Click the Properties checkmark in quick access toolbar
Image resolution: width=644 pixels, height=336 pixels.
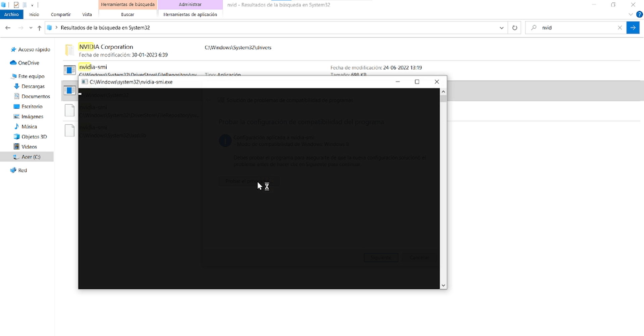(x=16, y=5)
